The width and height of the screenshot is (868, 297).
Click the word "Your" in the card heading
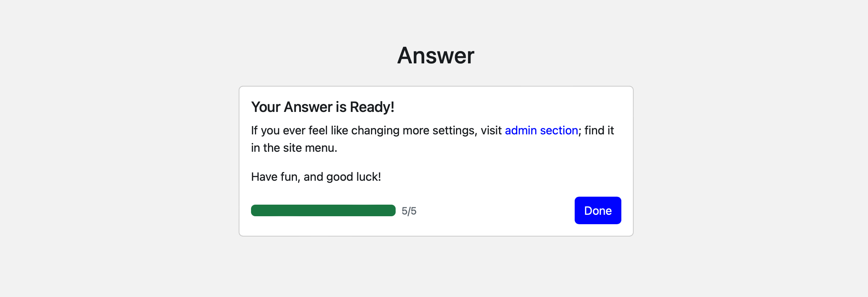266,107
